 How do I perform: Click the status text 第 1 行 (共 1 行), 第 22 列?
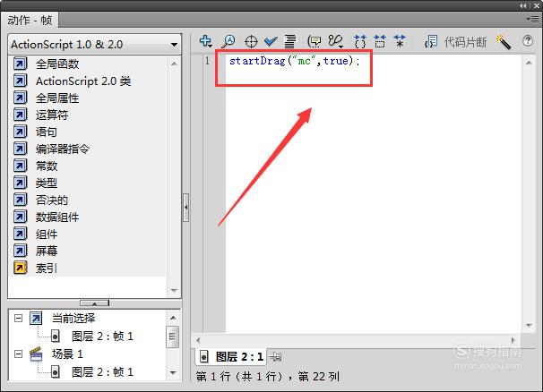tap(268, 377)
